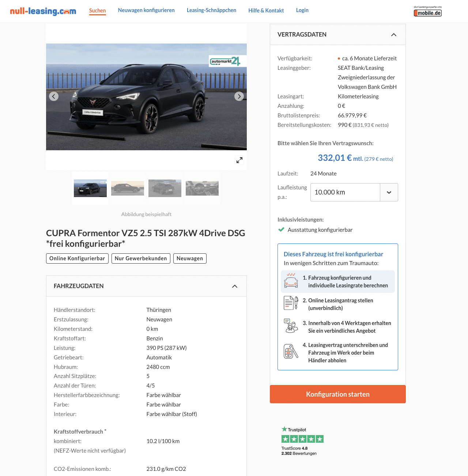This screenshot has width=468, height=476.
Task: Open the mobile.de partner logo
Action: [428, 11]
